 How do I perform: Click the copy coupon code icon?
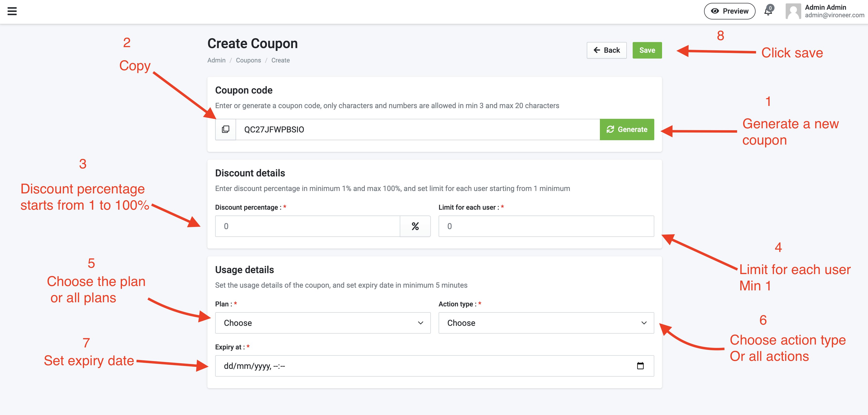[x=225, y=130]
